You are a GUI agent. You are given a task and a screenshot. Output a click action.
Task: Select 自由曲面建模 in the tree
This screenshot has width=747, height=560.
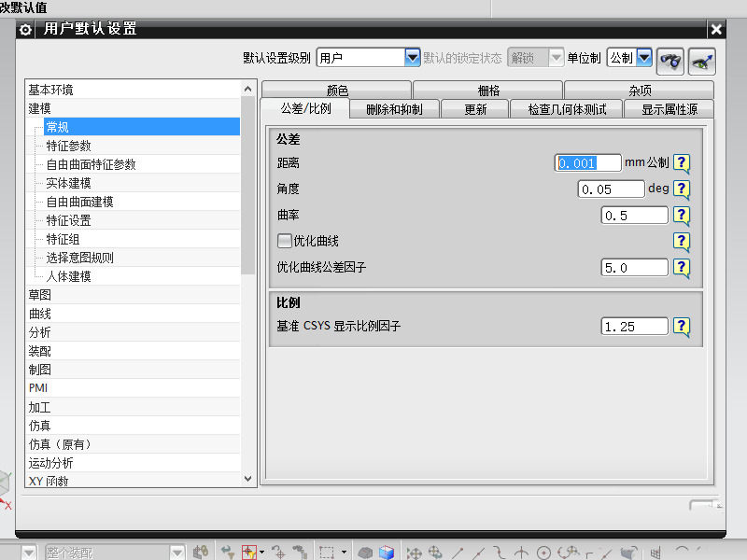79,202
